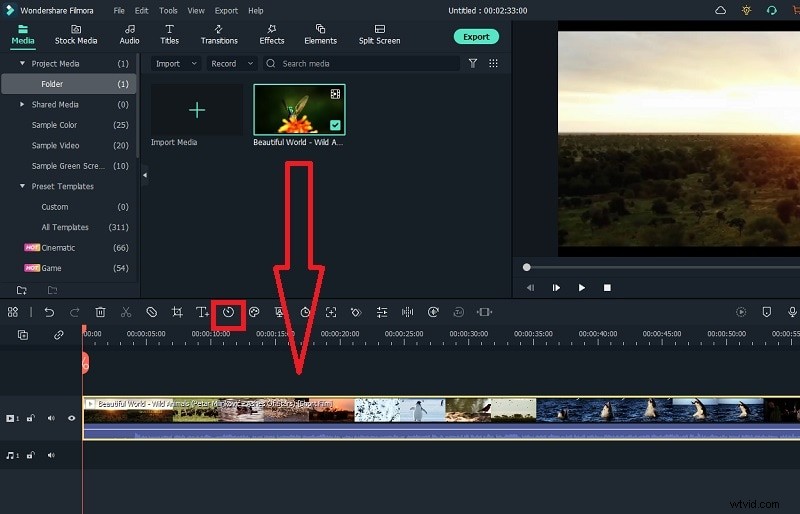The height and width of the screenshot is (514, 800).
Task: Select the crop tool icon
Action: (x=177, y=312)
